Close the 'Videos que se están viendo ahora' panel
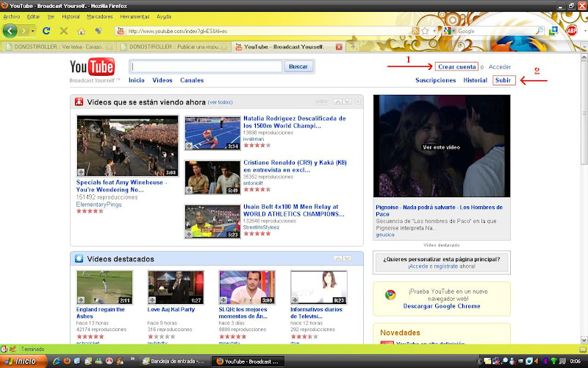This screenshot has height=368, width=588. tap(357, 102)
